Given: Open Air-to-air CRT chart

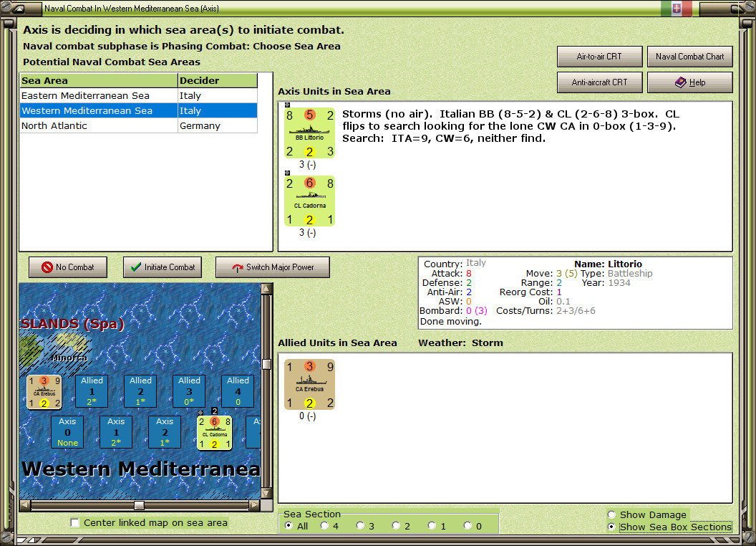Looking at the screenshot, I should pyautogui.click(x=599, y=57).
